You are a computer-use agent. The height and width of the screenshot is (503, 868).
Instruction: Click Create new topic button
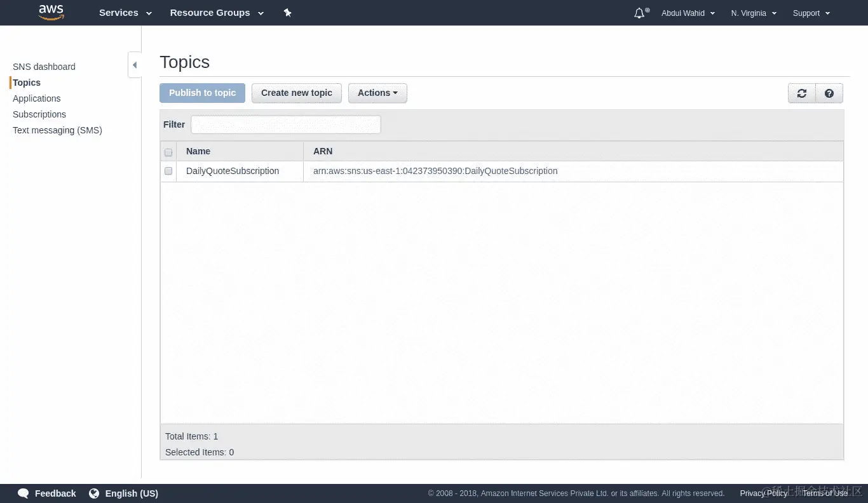click(297, 93)
